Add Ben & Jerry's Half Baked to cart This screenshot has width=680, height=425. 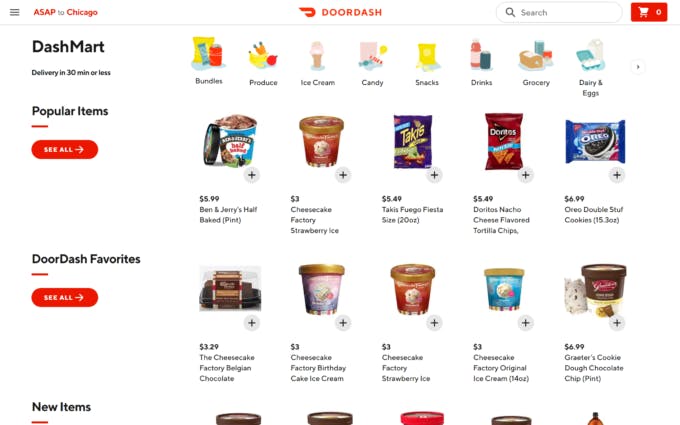click(252, 175)
